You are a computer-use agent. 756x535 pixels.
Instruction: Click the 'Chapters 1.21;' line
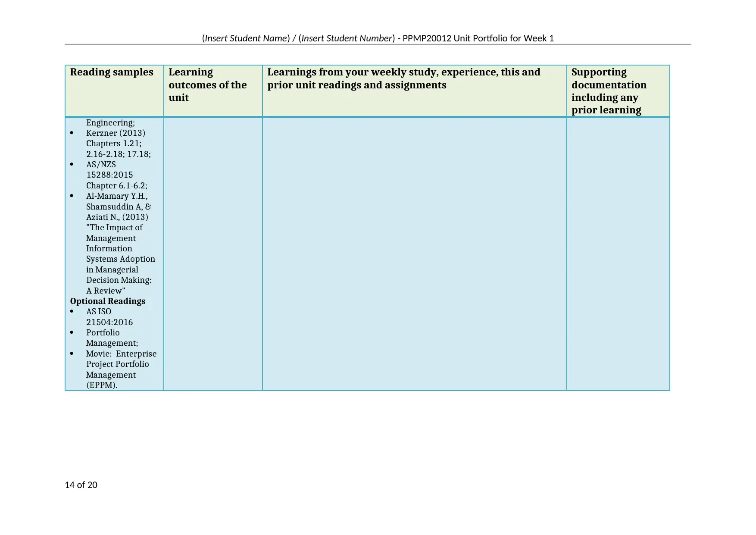click(x=114, y=143)
